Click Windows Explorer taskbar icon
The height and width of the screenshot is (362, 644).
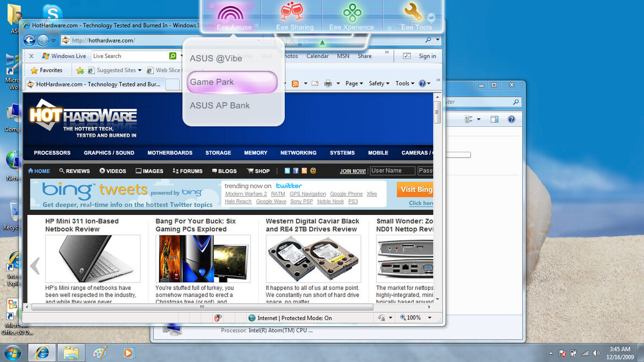(71, 353)
